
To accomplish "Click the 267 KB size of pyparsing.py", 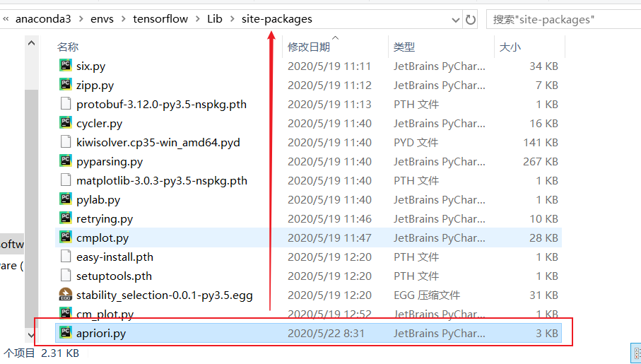I will pyautogui.click(x=541, y=162).
